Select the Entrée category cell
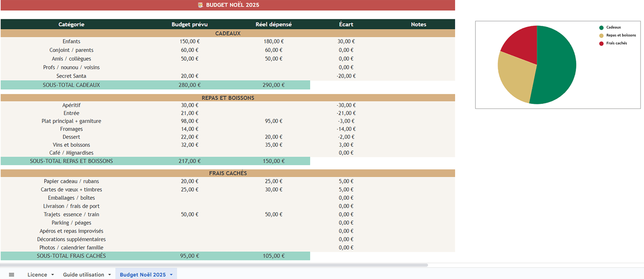Viewport: 644px width, 279px height. pos(71,113)
